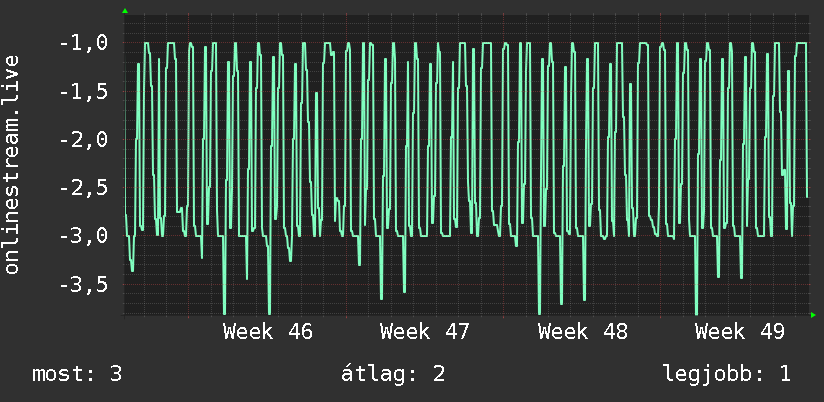
Task: Click the 'most: 3' statistic
Action: click(x=77, y=374)
